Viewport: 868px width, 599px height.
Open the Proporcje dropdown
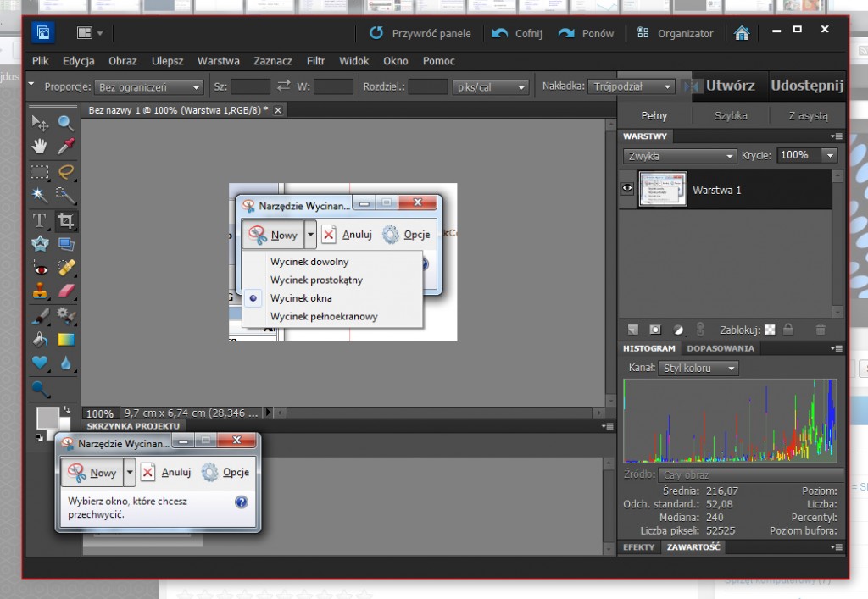click(x=149, y=86)
